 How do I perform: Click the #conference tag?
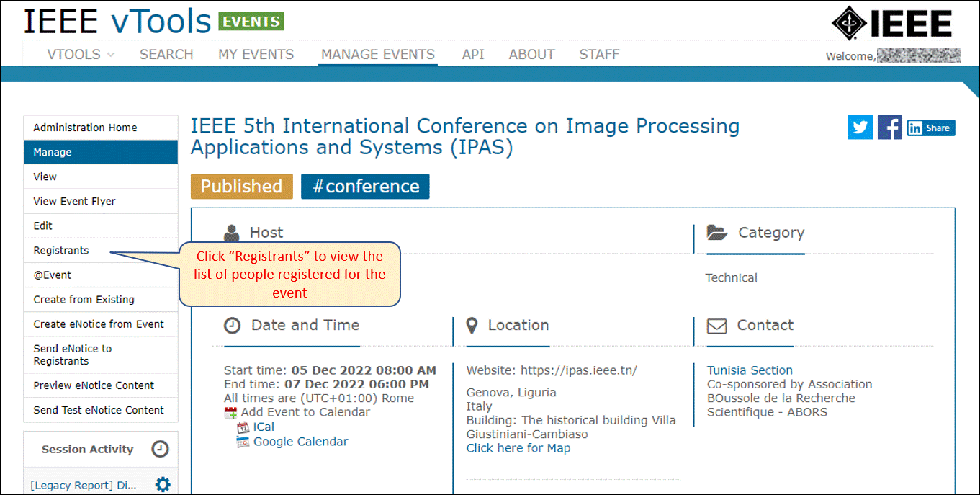(365, 186)
